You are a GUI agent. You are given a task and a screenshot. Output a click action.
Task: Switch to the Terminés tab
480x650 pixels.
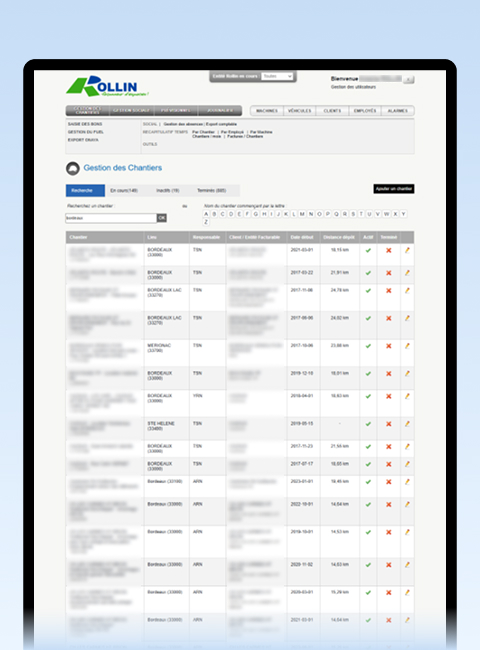point(211,190)
